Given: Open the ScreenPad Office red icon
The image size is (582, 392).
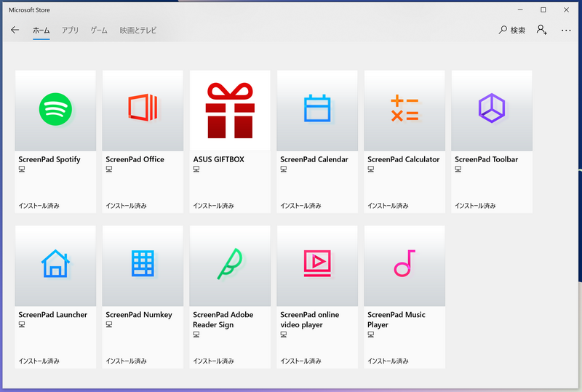Looking at the screenshot, I should pos(143,108).
